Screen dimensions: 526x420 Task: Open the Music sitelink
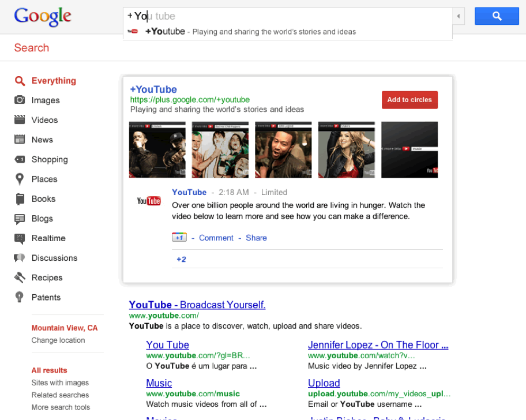coord(159,382)
